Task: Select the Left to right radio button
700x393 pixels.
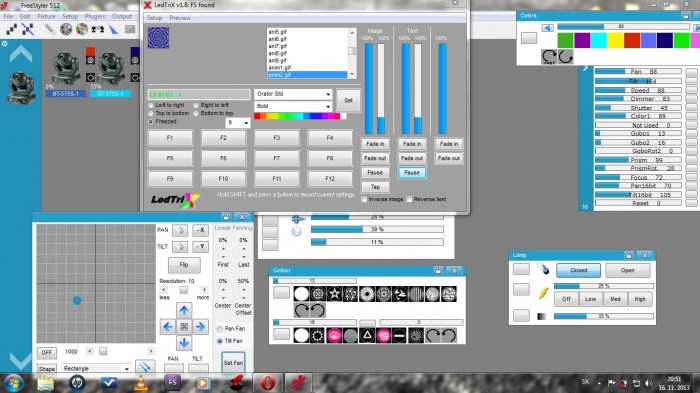Action: pyautogui.click(x=150, y=105)
